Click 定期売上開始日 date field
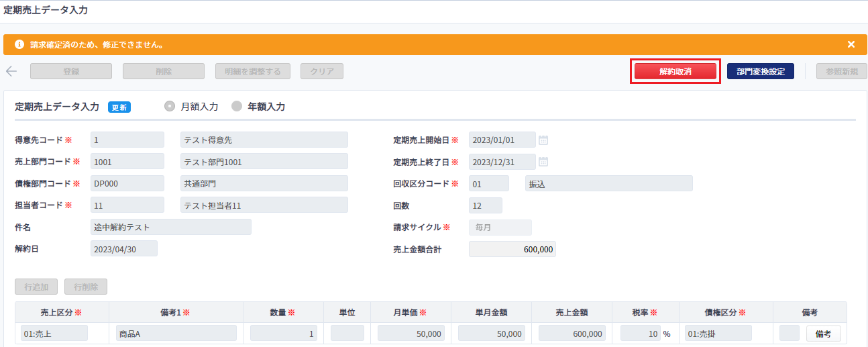Viewport: 868px width, 347px height. pyautogui.click(x=502, y=140)
